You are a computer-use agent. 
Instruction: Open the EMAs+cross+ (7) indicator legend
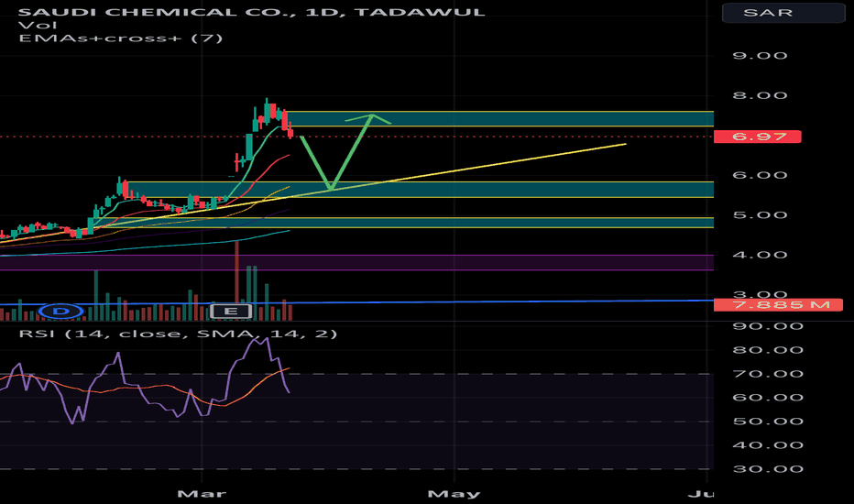[x=120, y=38]
